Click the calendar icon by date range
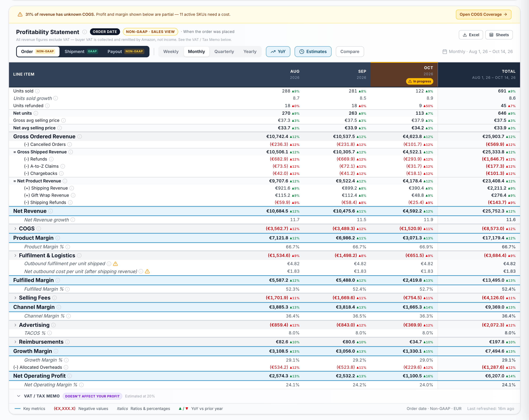529x420 pixels. pyautogui.click(x=445, y=52)
